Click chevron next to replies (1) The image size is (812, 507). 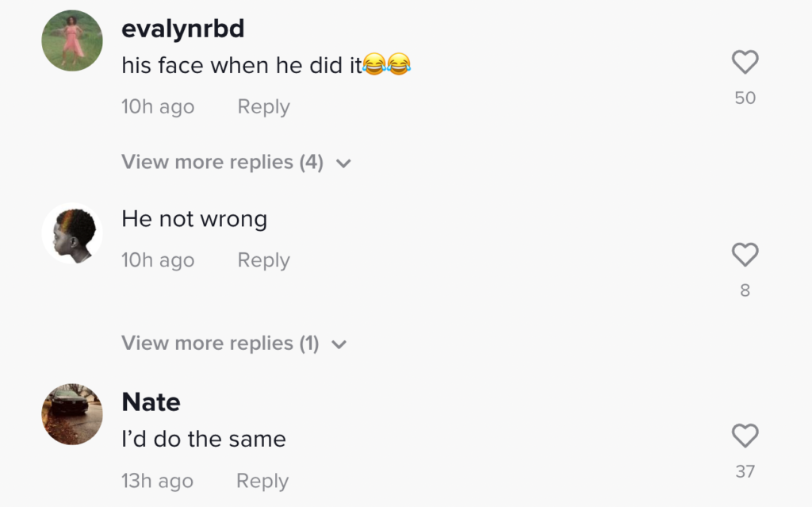click(x=339, y=344)
